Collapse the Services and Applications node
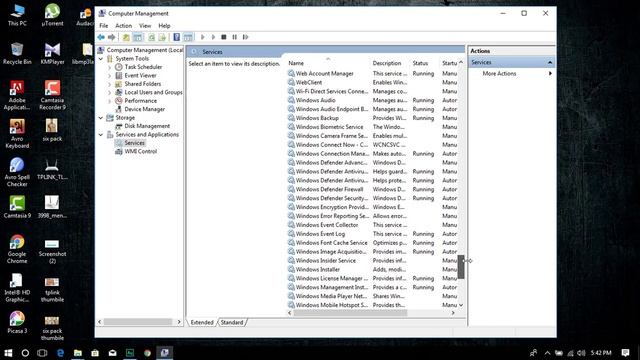 [x=101, y=135]
